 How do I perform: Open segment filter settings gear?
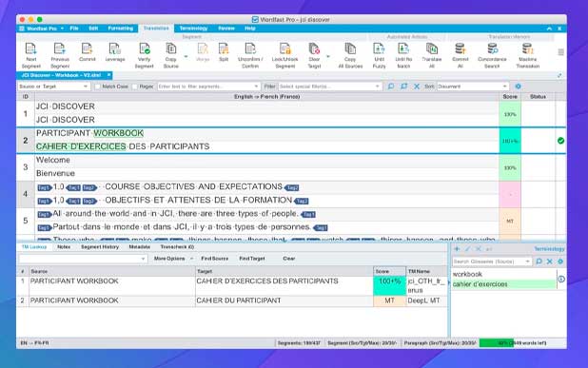point(518,87)
